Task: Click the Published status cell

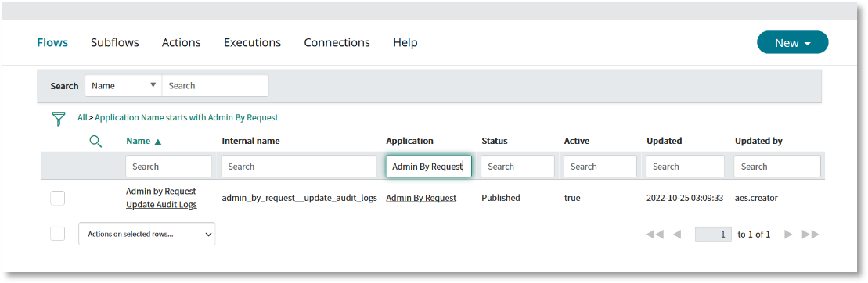Action: pos(500,198)
